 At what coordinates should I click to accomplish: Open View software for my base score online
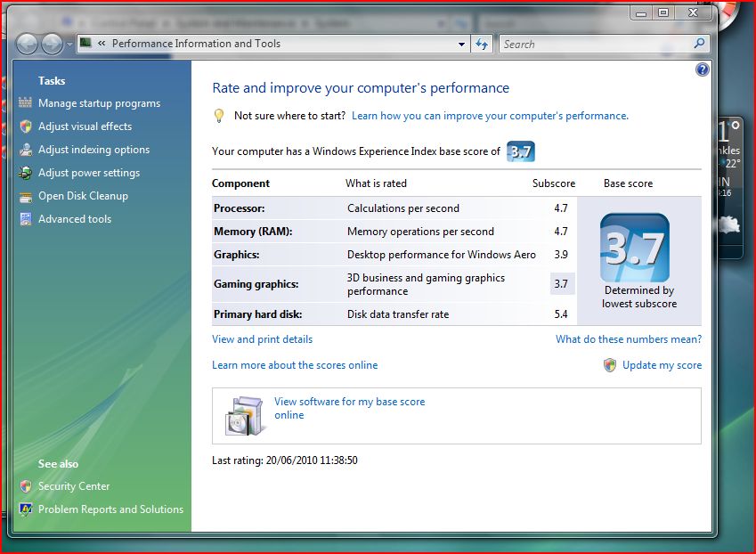coord(350,408)
